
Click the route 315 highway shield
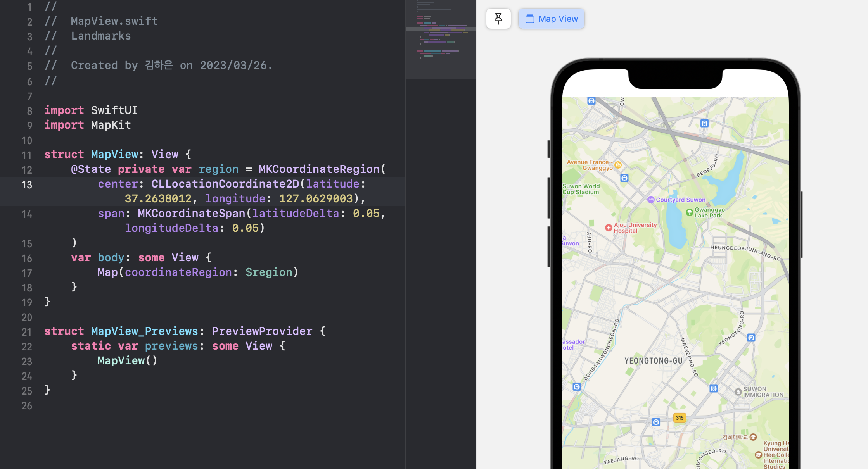680,418
